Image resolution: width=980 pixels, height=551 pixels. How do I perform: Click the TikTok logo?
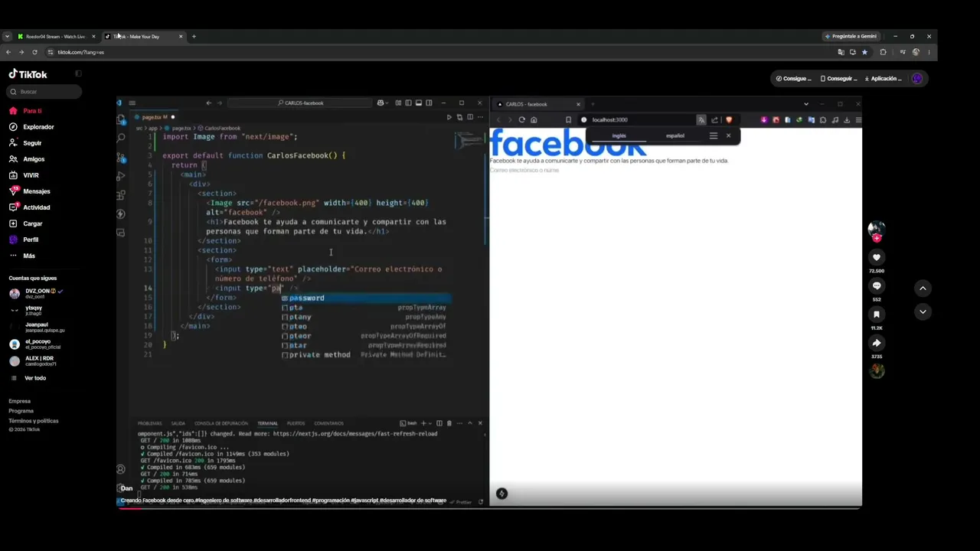point(28,74)
